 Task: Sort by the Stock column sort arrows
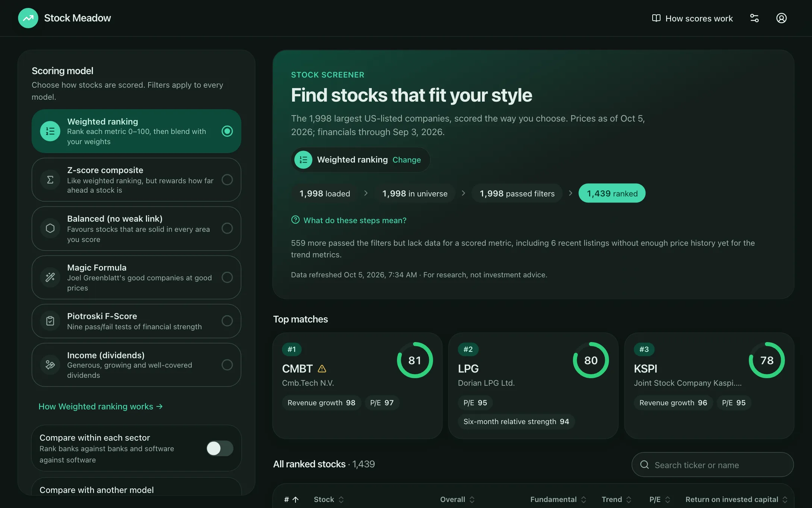pos(341,499)
